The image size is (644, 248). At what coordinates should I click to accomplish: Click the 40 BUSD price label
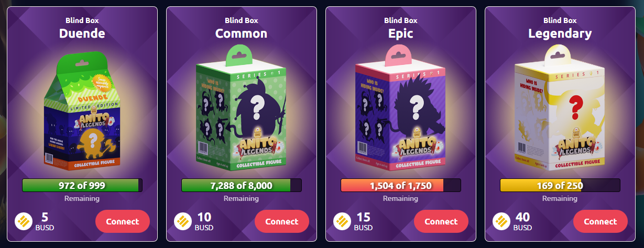523,221
